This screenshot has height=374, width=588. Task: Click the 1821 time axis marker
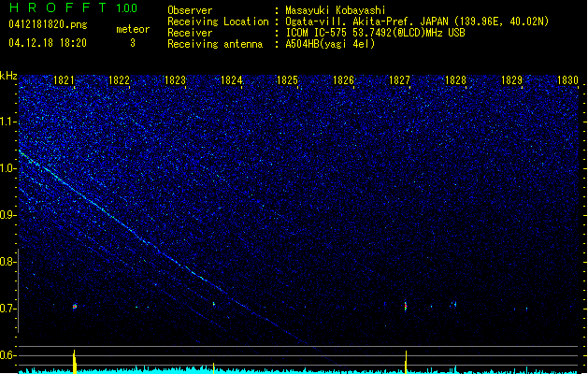(64, 80)
